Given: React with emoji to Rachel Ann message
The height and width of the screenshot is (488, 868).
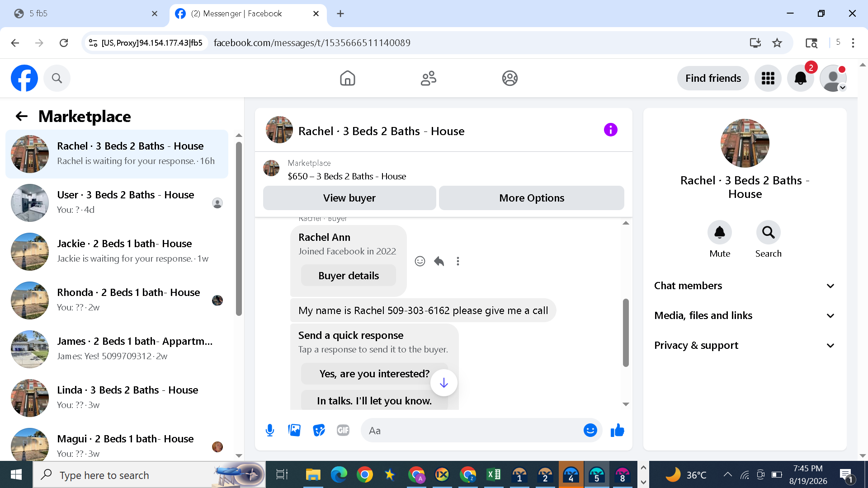Looking at the screenshot, I should click(x=420, y=261).
